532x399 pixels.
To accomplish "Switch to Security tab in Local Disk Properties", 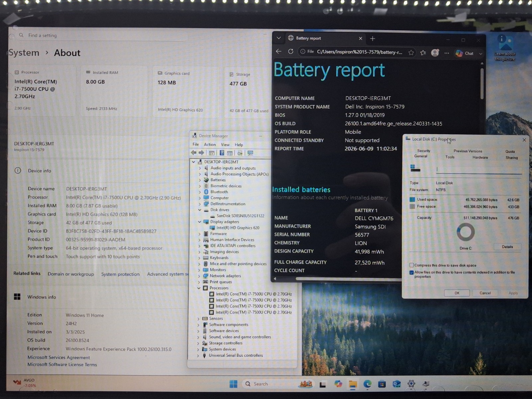I will 424,151.
